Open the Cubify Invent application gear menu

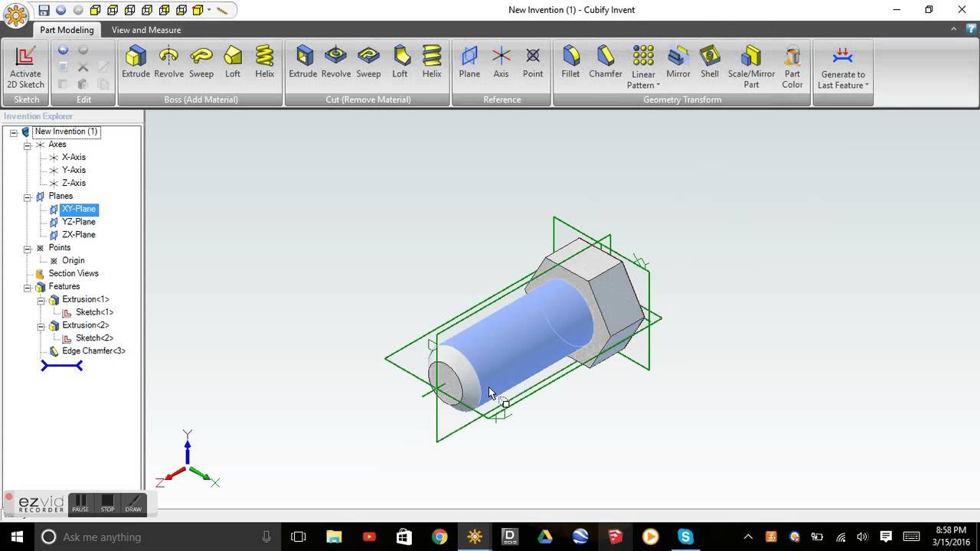tap(15, 15)
